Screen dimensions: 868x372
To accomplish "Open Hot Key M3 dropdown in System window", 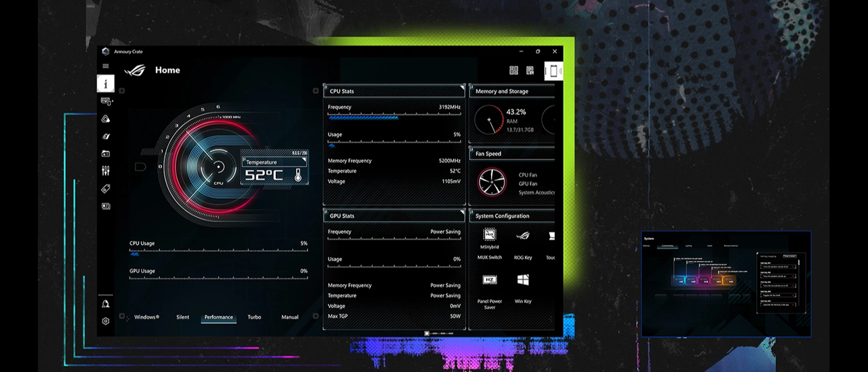I will tap(779, 287).
